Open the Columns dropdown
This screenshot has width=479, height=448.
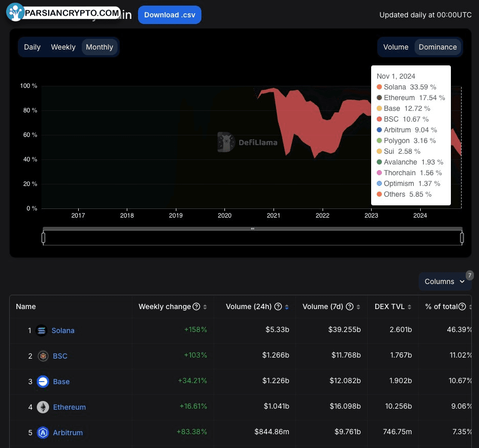point(445,281)
